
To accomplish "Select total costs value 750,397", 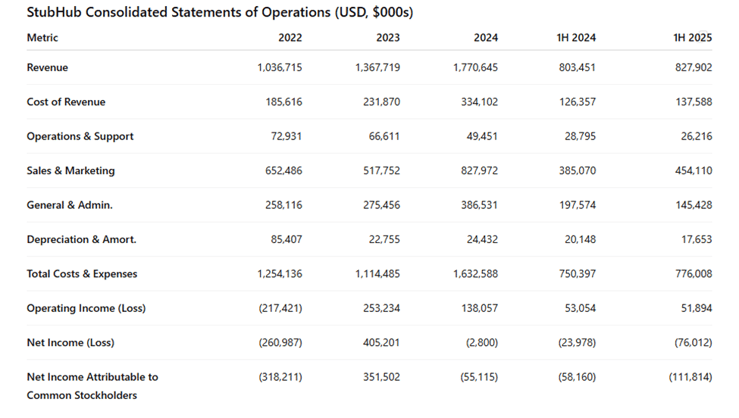I will (x=577, y=274).
